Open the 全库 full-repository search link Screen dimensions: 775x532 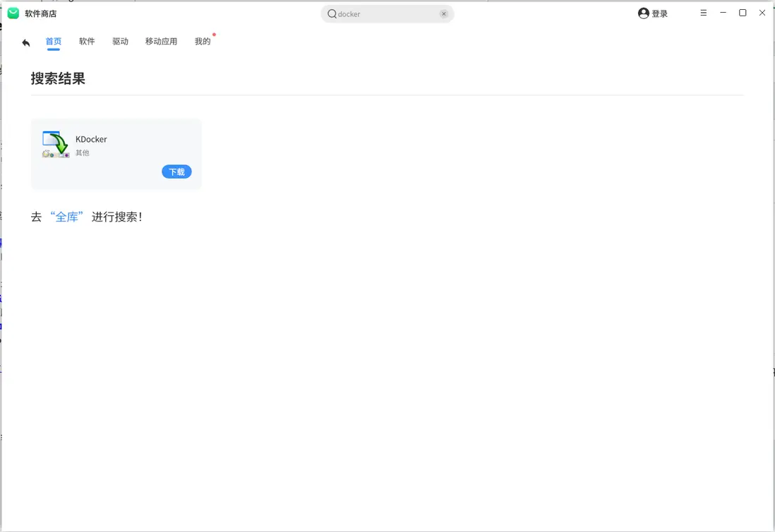click(x=67, y=217)
